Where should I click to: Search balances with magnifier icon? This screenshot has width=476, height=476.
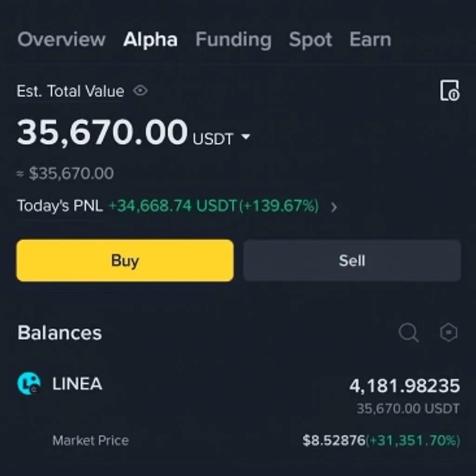(x=409, y=332)
